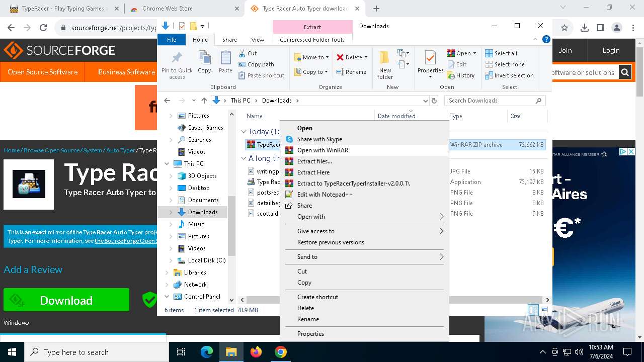Choose Share with Skype
644x362 pixels.
tap(364, 139)
